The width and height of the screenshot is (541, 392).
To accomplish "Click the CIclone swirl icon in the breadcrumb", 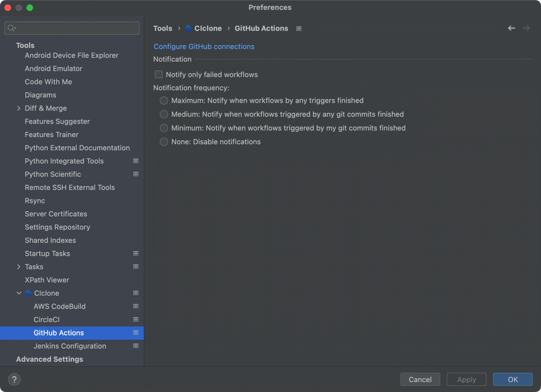I will [x=189, y=29].
